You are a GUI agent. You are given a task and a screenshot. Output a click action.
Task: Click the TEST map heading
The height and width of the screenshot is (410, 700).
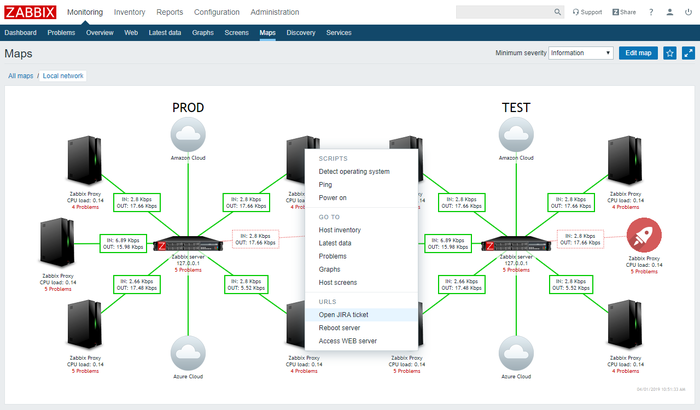click(x=516, y=108)
